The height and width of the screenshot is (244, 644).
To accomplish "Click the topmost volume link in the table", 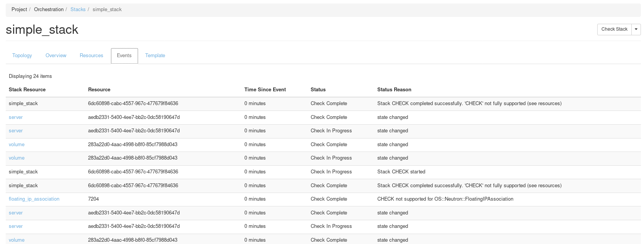I will 16,145.
